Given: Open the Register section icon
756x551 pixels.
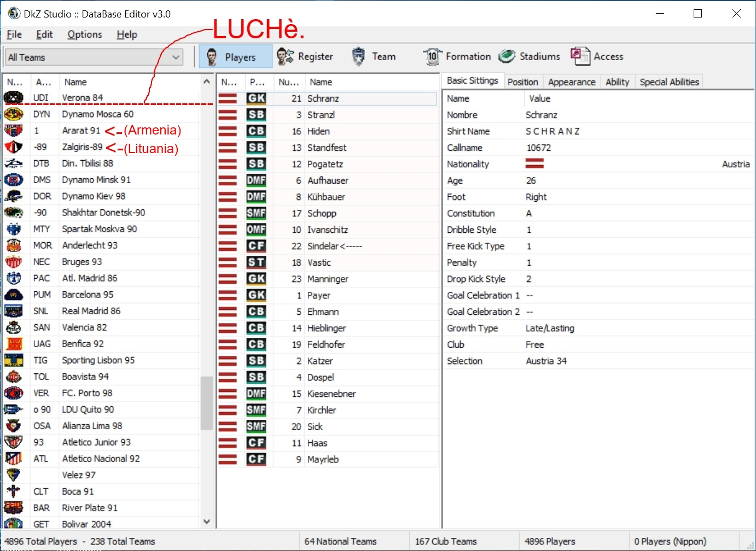Looking at the screenshot, I should tap(284, 56).
